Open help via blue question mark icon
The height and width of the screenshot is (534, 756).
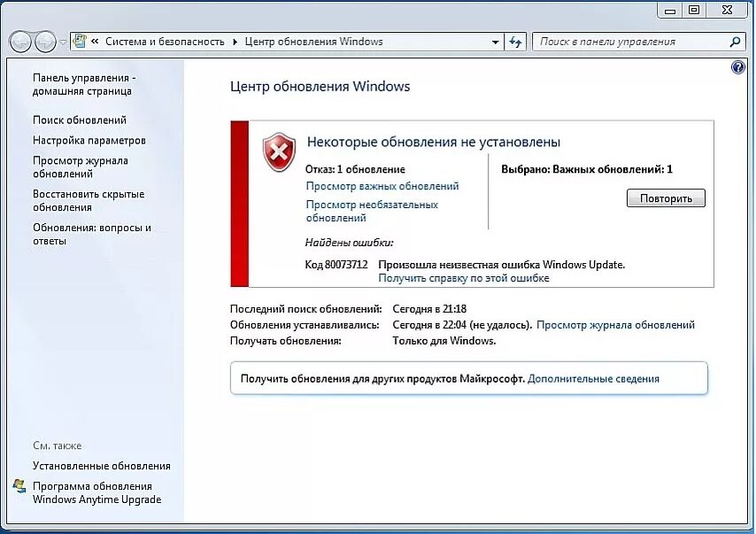pos(738,67)
